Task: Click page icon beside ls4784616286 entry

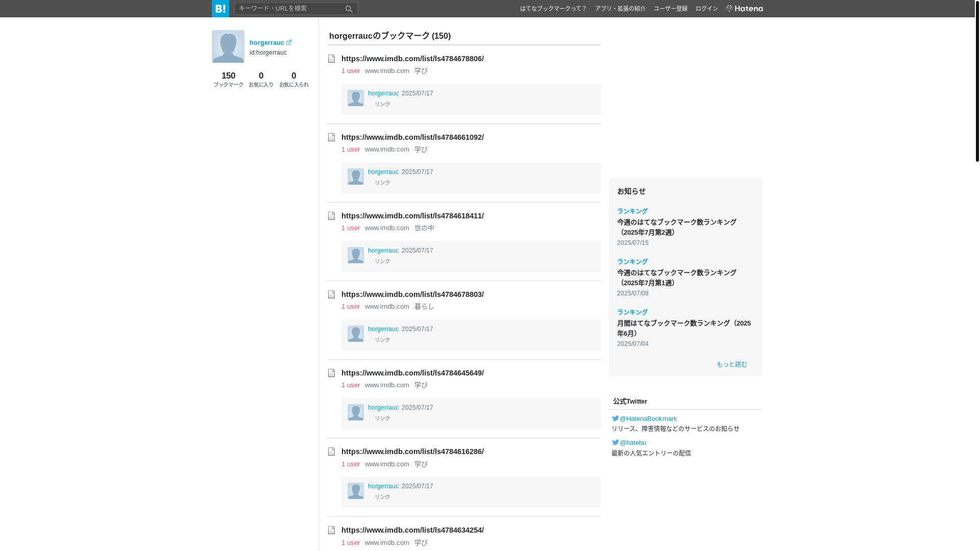Action: pos(332,452)
